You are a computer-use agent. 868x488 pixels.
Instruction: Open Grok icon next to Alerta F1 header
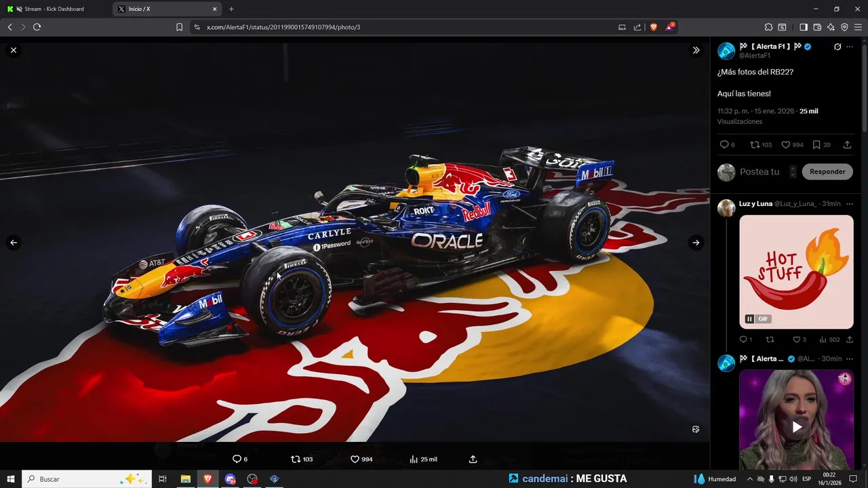(x=837, y=47)
